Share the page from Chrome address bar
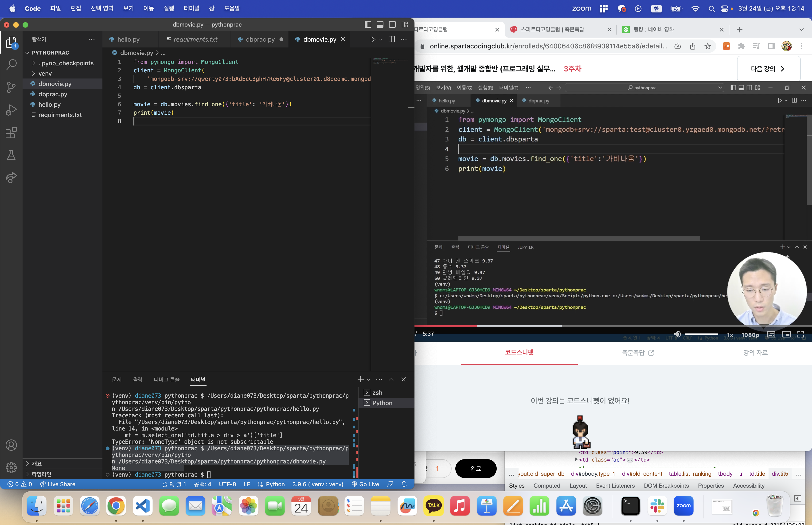Viewport: 812px width, 525px height. (x=693, y=46)
